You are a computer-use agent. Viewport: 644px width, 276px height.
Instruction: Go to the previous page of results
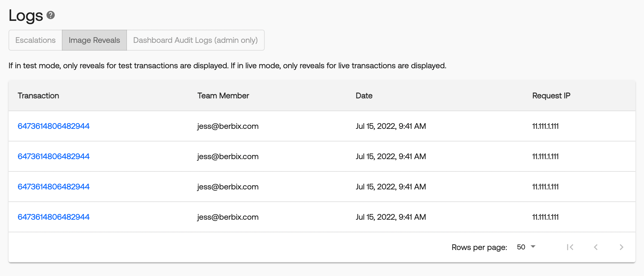pos(596,247)
